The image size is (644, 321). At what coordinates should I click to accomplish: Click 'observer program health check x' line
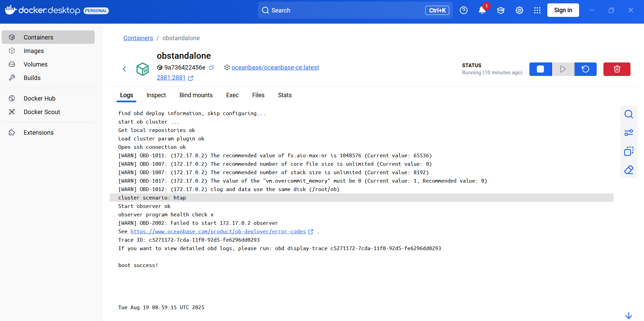[166, 215]
